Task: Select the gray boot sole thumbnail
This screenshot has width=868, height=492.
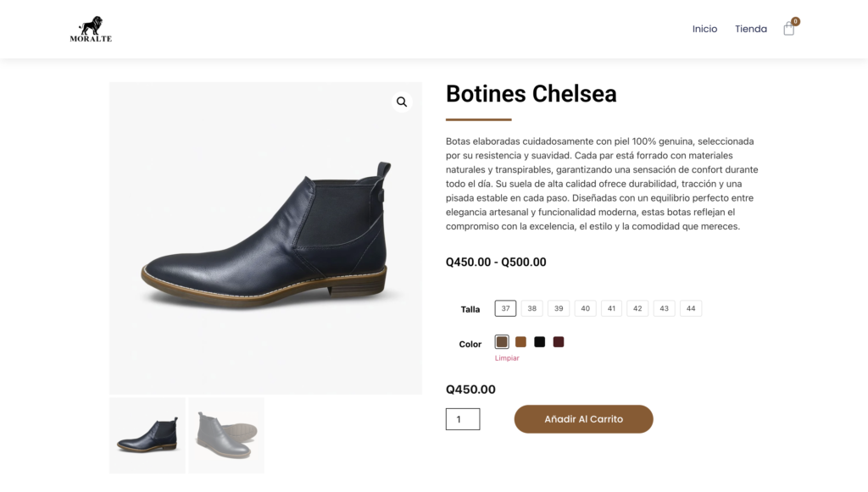Action: click(226, 435)
